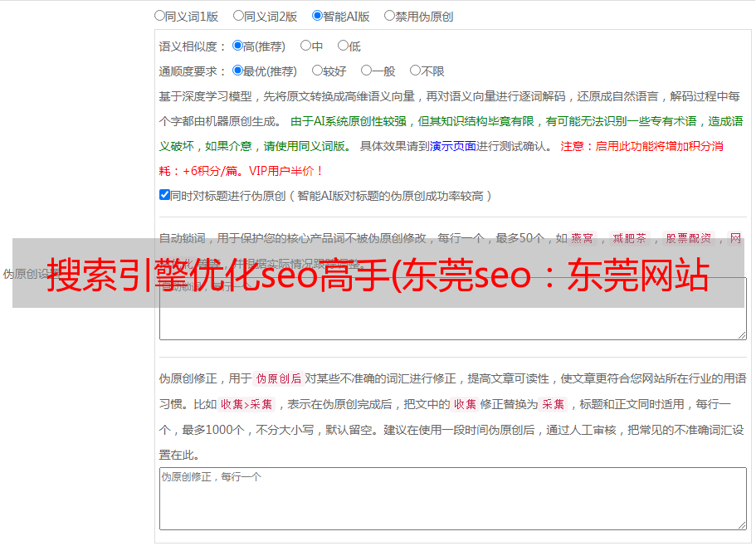Set 语义相似度 to 低
756x546 pixels.
(343, 46)
